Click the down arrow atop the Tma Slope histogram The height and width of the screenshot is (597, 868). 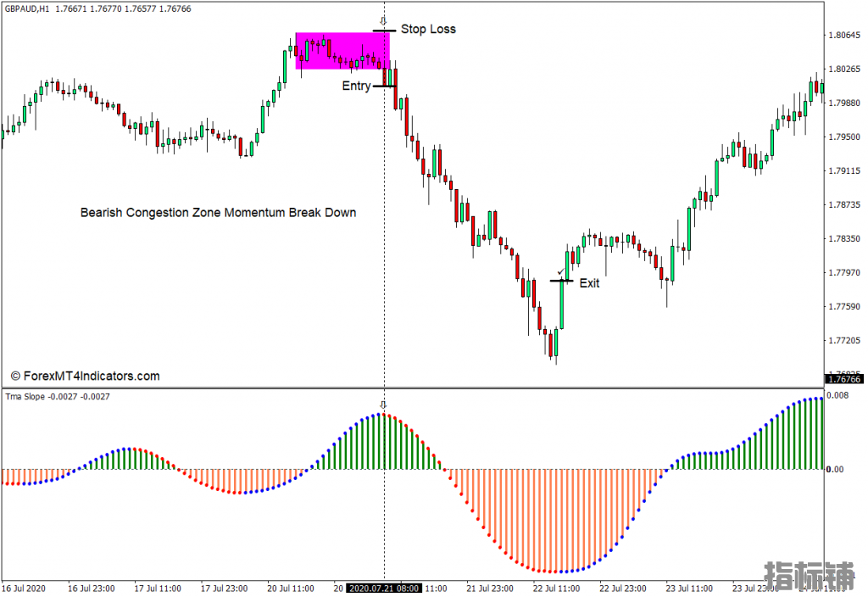coord(383,405)
